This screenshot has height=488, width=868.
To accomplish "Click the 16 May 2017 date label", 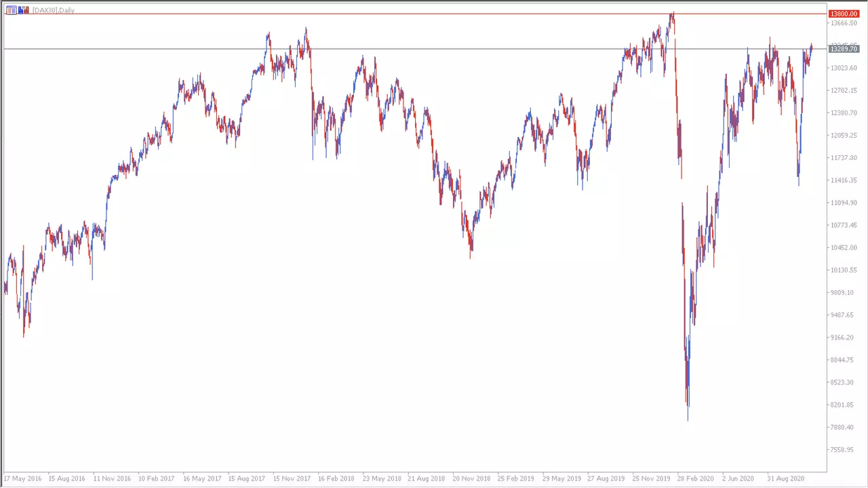I will [201, 479].
